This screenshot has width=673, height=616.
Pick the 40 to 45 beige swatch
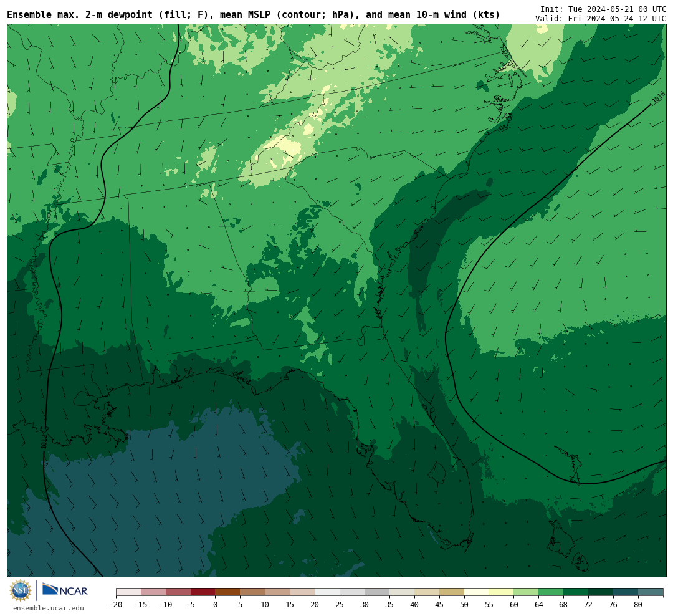point(427,592)
